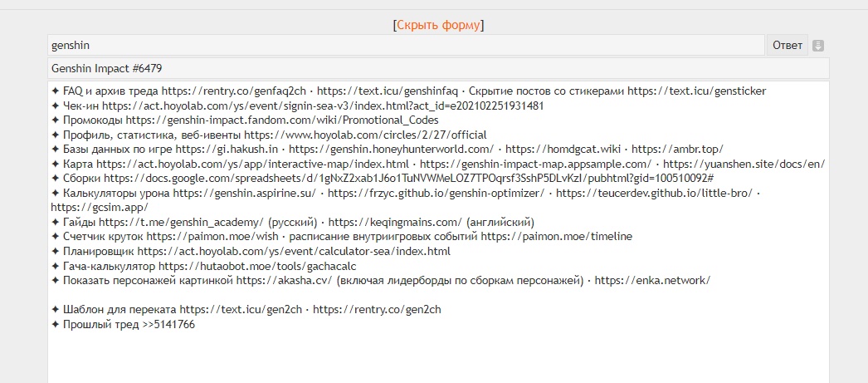Click the 'Счетчик круток' line
This screenshot has width=868, height=383.
tap(342, 236)
